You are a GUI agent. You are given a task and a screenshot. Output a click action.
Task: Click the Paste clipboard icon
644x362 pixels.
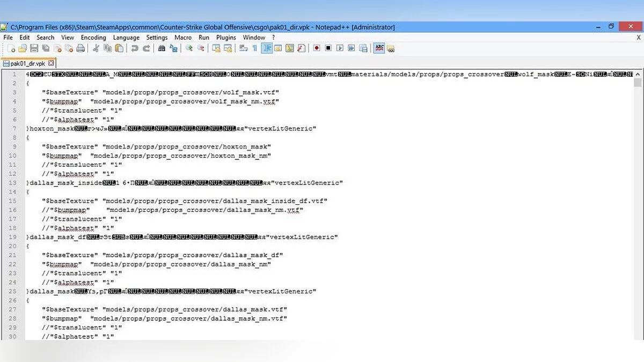119,48
